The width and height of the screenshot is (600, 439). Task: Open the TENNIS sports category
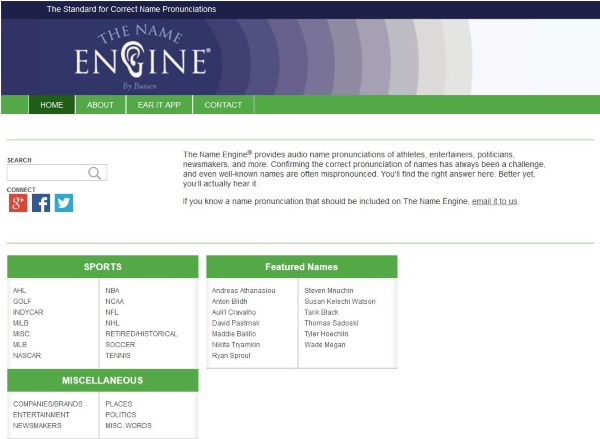[x=118, y=355]
